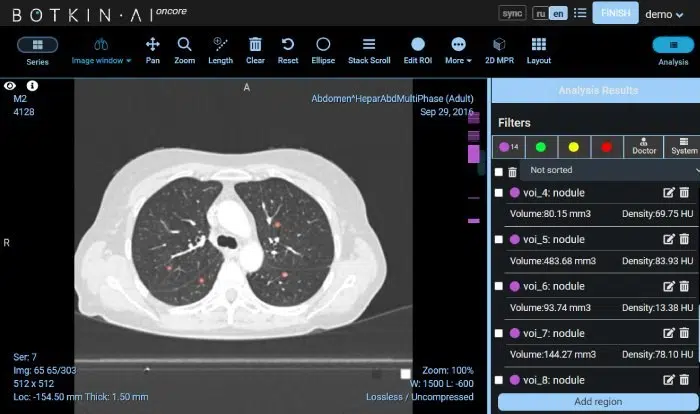Image resolution: width=700 pixels, height=414 pixels.
Task: Select the voi_6: nodule label
Action: [554, 286]
